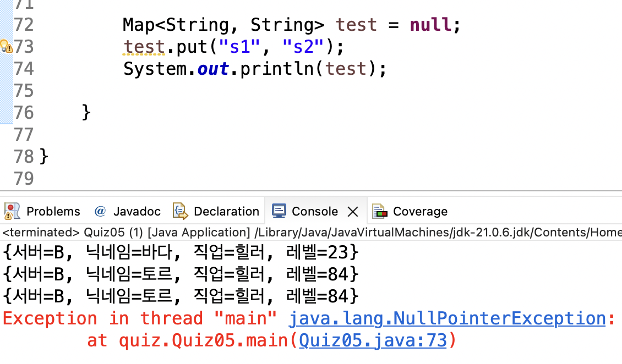Close the Console tab
The width and height of the screenshot is (622, 364).
[353, 212]
